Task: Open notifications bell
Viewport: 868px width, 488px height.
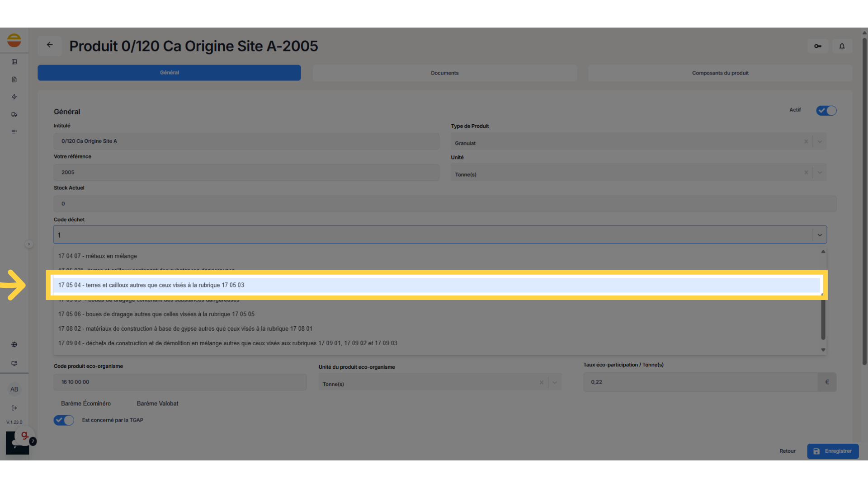Action: [x=842, y=46]
